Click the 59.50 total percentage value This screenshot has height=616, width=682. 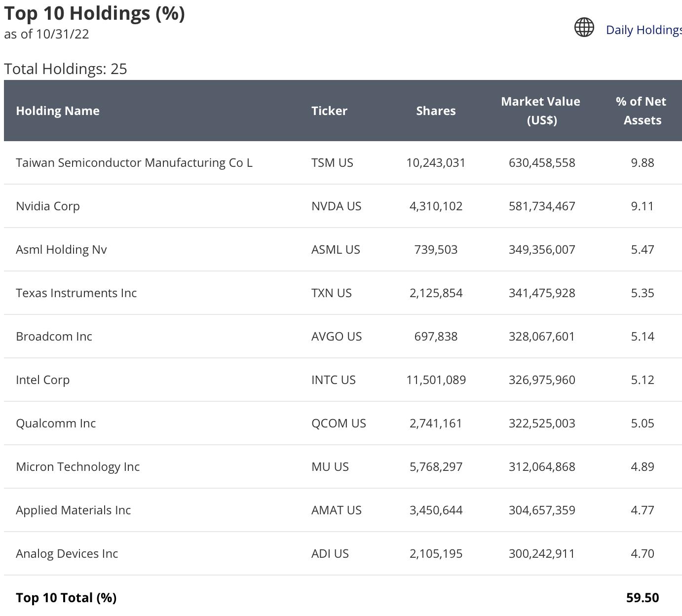[x=643, y=598]
